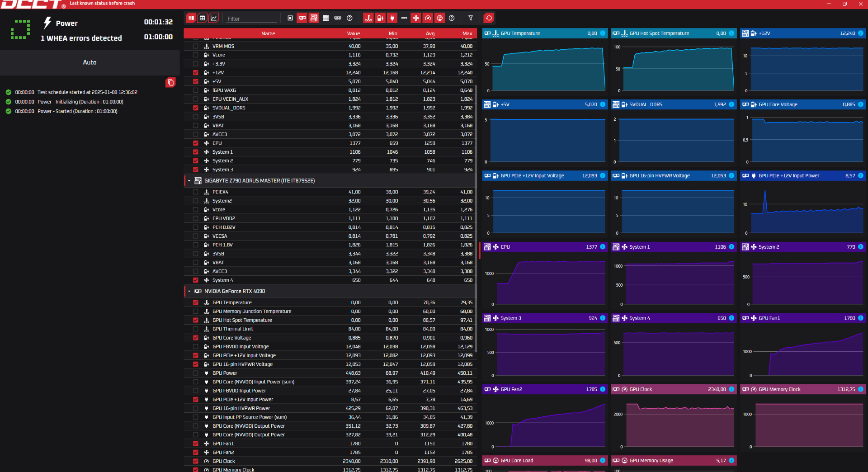The width and height of the screenshot is (868, 472).
Task: Collapse the NVIDIA GeForce RTX 4090 group
Action: [189, 291]
